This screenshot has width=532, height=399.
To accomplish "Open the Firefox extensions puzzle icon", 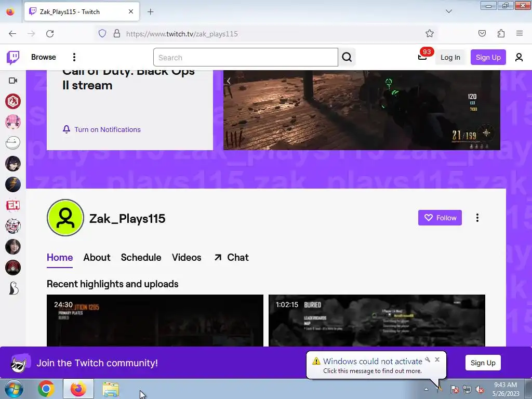I will (501, 33).
